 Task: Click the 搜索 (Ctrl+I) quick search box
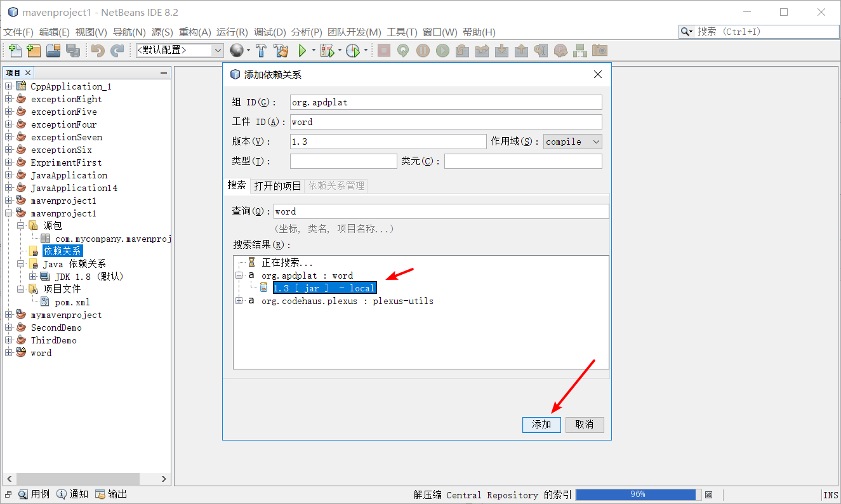[759, 32]
